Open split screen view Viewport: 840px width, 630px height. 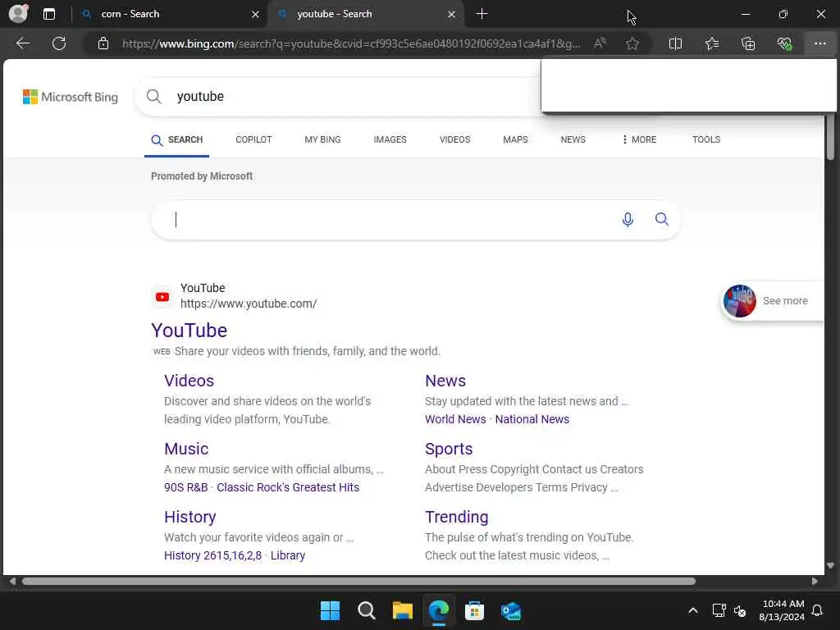pyautogui.click(x=675, y=43)
